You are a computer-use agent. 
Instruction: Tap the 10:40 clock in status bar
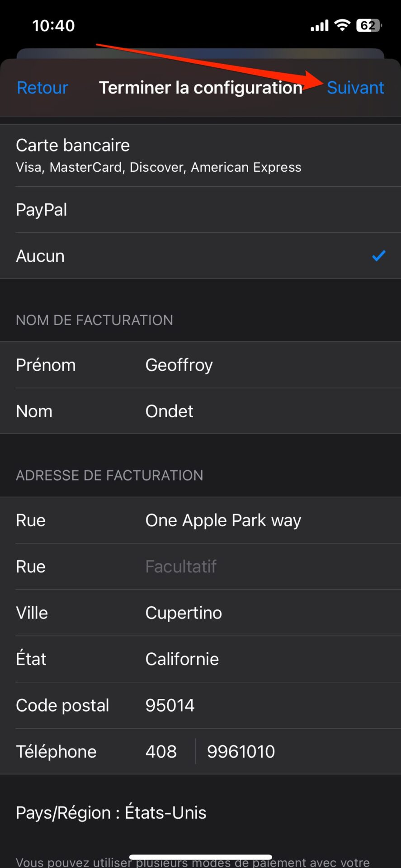53,26
